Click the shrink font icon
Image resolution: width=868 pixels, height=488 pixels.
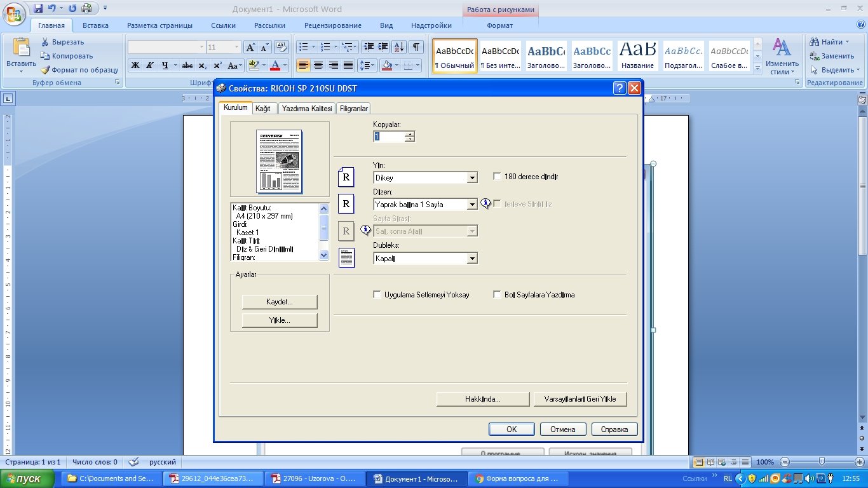coord(264,48)
